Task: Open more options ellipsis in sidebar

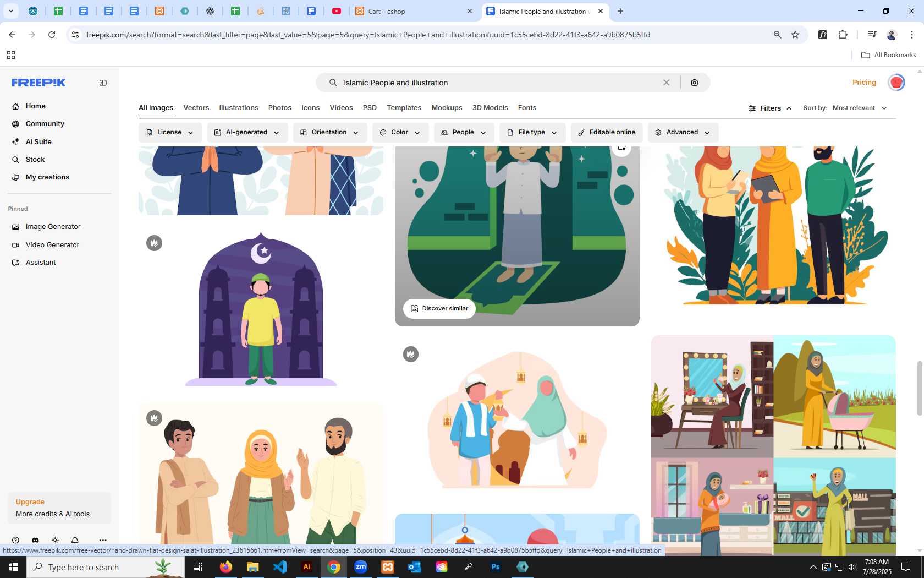Action: tap(103, 540)
